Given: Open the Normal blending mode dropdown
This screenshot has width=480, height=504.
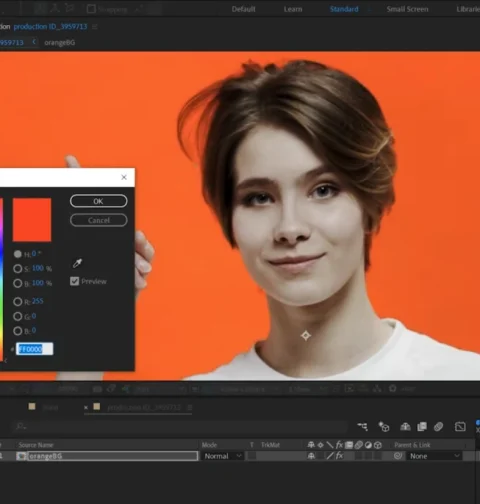Looking at the screenshot, I should [223, 456].
